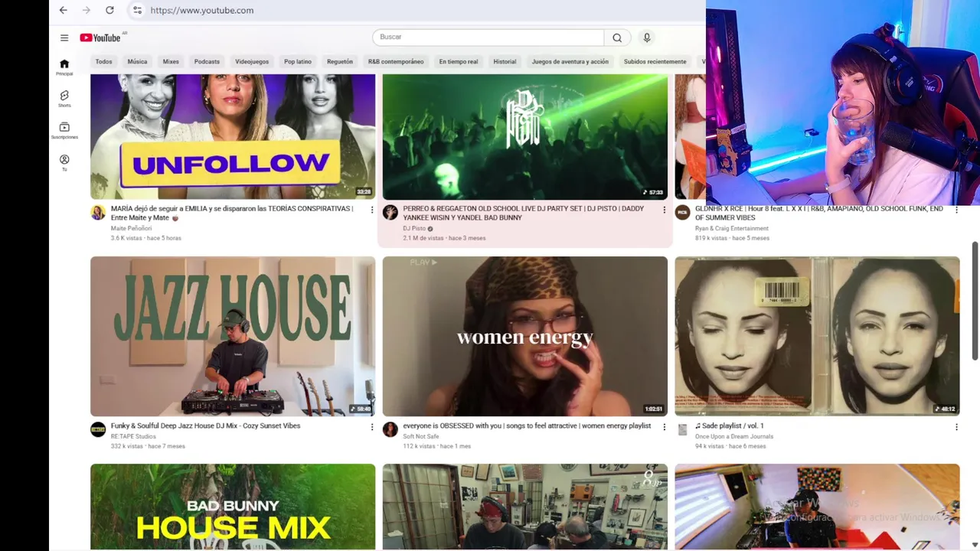Reload the page with the refresh icon
The width and height of the screenshot is (980, 551).
point(109,10)
